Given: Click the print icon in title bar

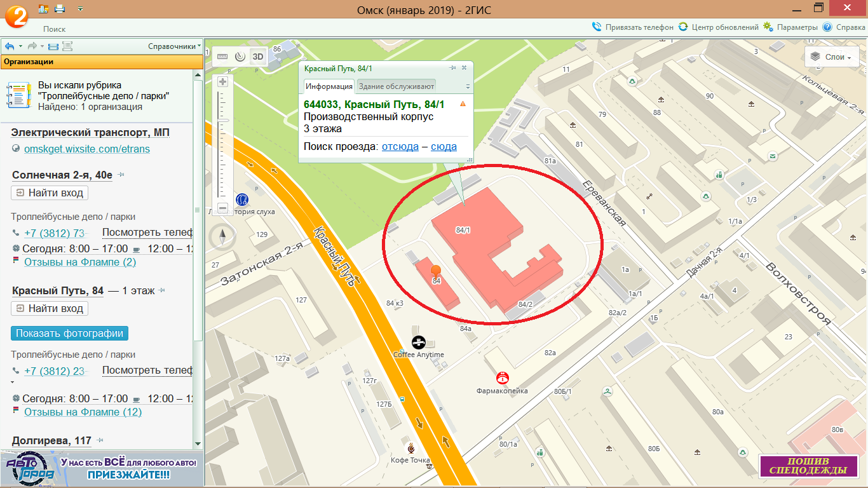Looking at the screenshot, I should (60, 9).
